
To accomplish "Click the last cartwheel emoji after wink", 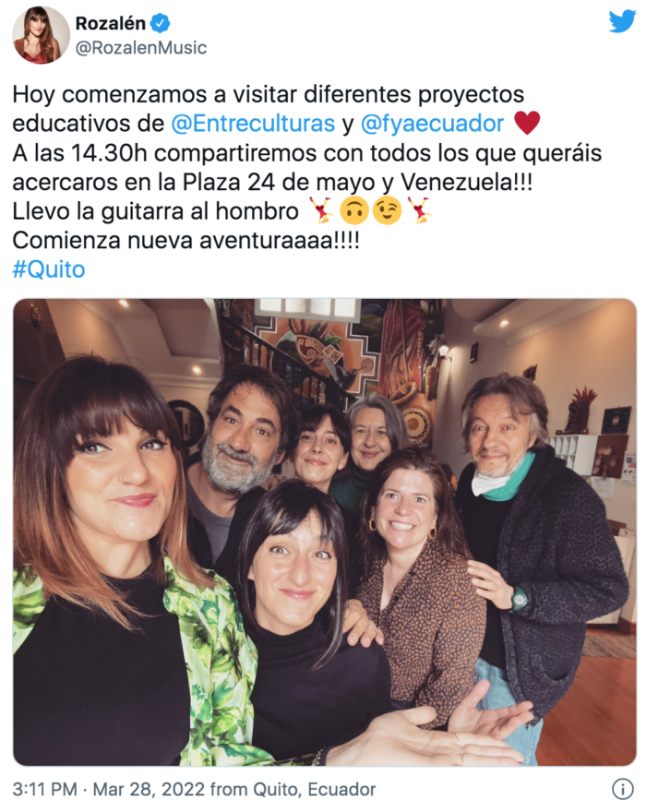I will (419, 210).
